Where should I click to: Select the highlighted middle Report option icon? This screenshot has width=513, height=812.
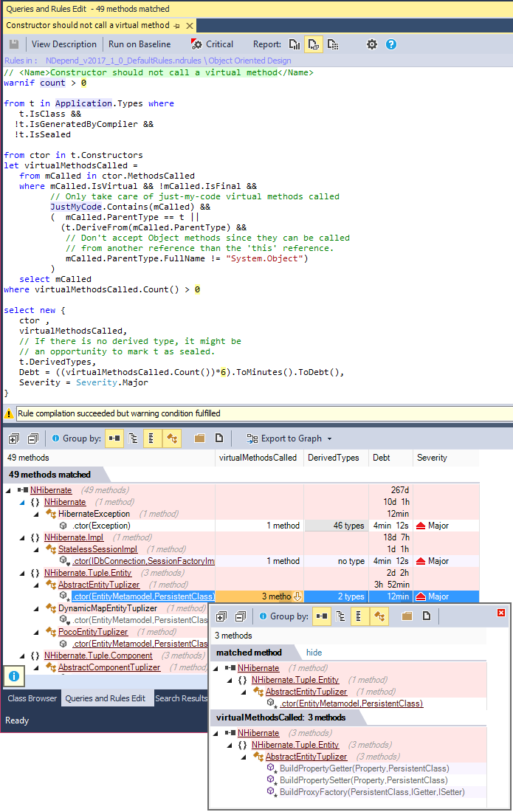coord(314,44)
